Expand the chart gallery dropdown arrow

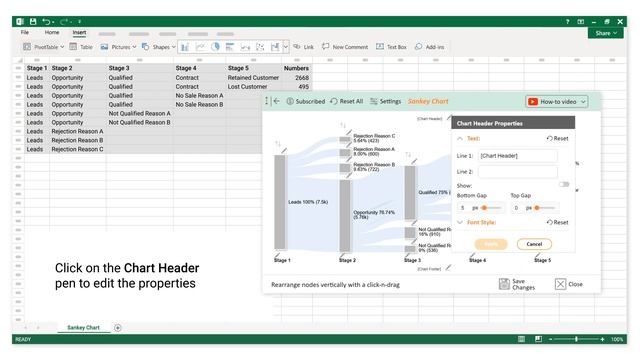(286, 47)
